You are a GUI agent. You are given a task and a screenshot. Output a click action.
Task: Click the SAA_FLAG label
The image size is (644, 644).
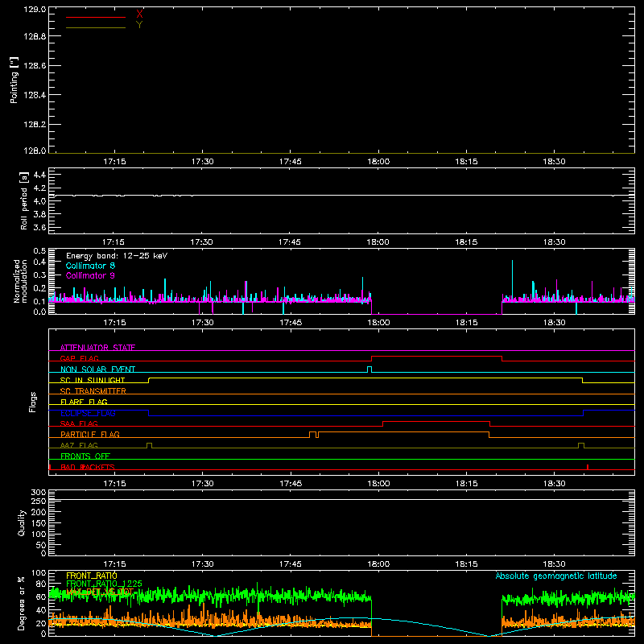79,423
